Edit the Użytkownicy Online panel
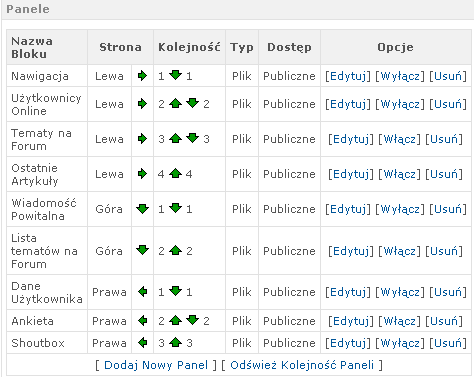Image resolution: width=474 pixels, height=377 pixels. pos(348,104)
